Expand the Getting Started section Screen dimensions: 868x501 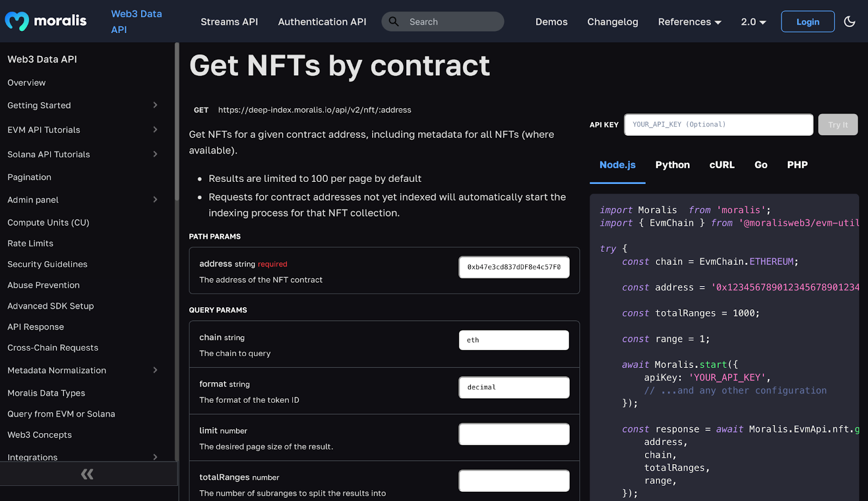pyautogui.click(x=155, y=105)
